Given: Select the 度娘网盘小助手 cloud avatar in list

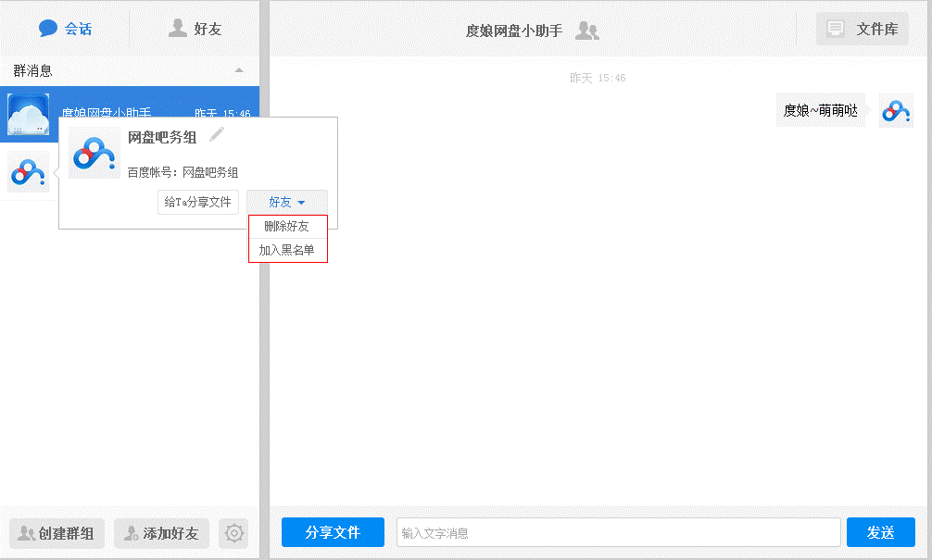Looking at the screenshot, I should (x=28, y=114).
